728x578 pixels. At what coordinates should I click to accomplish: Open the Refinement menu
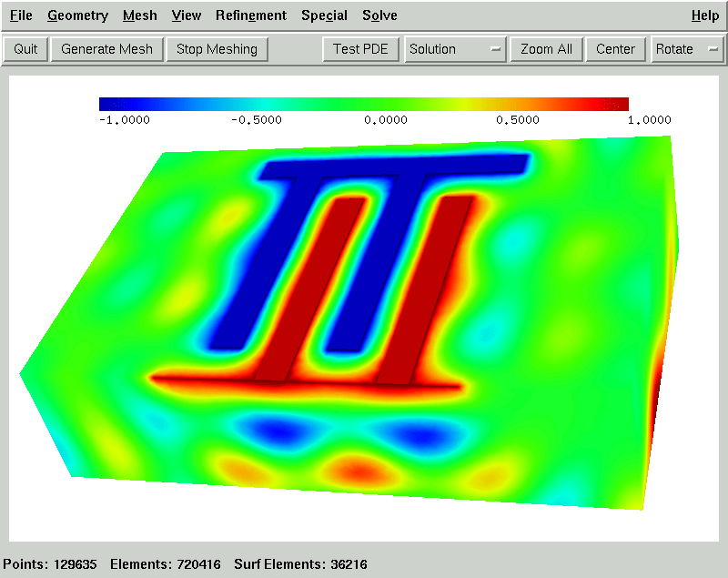pyautogui.click(x=251, y=15)
